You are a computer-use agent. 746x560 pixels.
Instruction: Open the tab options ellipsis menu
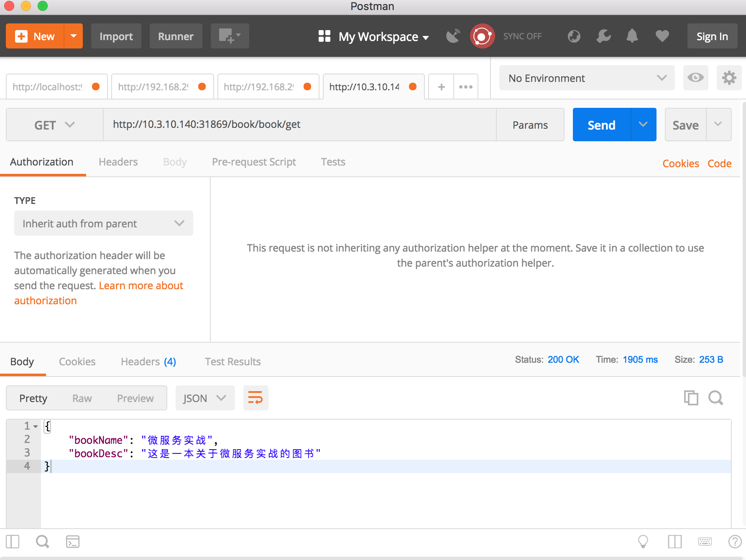point(466,87)
